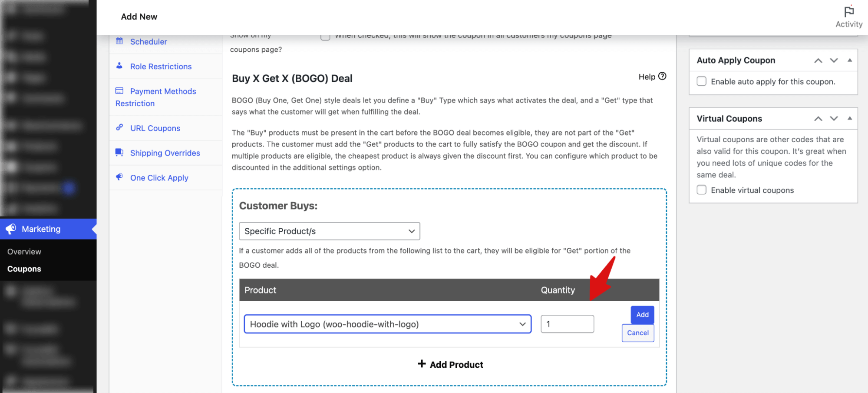The image size is (868, 393).
Task: Click Cancel in the product row
Action: (x=637, y=333)
